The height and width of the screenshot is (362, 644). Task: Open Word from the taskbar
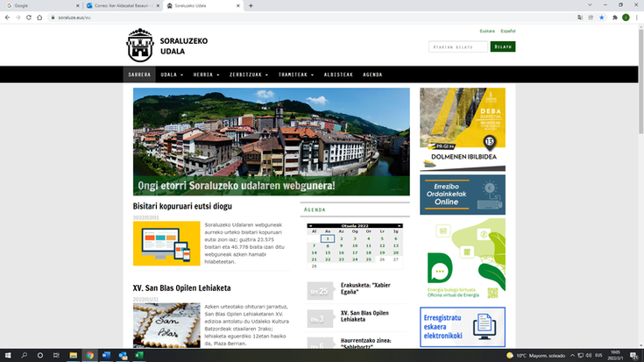(x=106, y=355)
